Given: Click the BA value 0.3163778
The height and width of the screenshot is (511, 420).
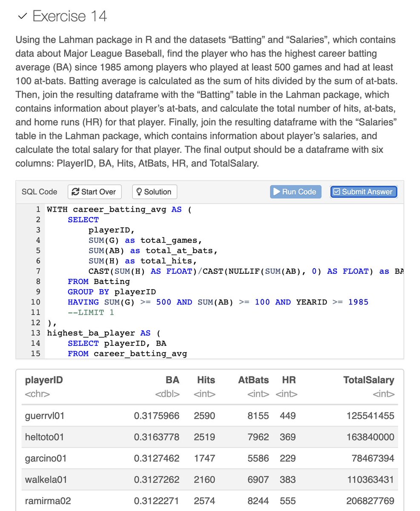Looking at the screenshot, I should coord(157,437).
